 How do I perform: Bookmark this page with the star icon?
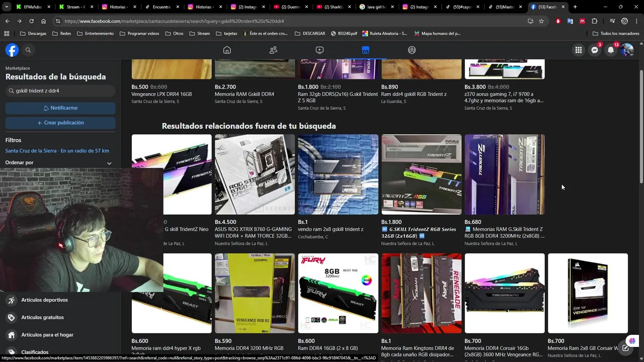(x=541, y=21)
